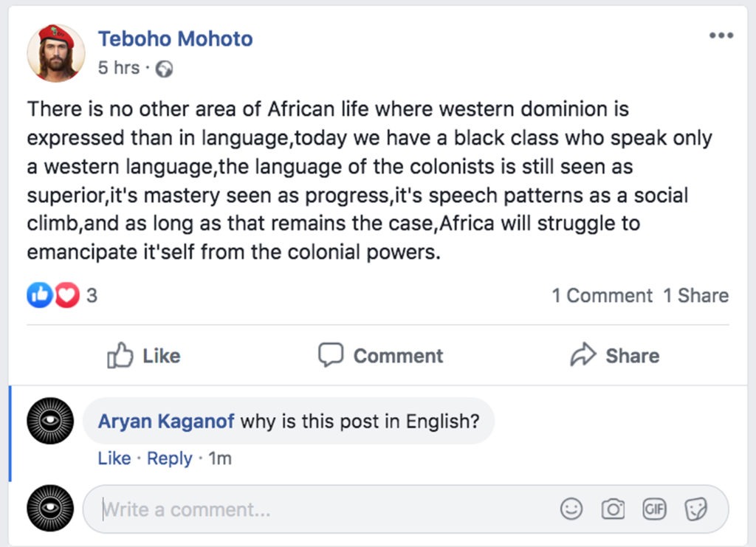Click the Share arrow button
This screenshot has width=756, height=547.
(x=614, y=356)
